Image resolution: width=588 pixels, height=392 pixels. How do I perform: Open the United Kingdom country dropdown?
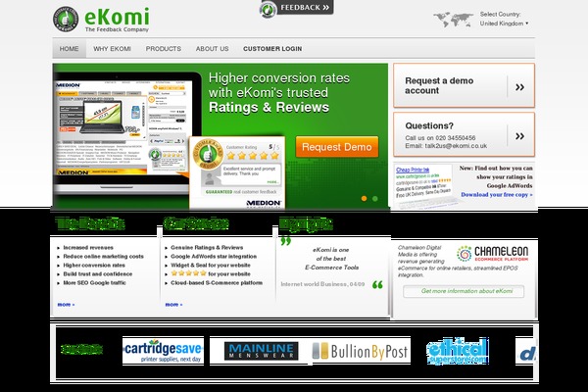pyautogui.click(x=504, y=24)
